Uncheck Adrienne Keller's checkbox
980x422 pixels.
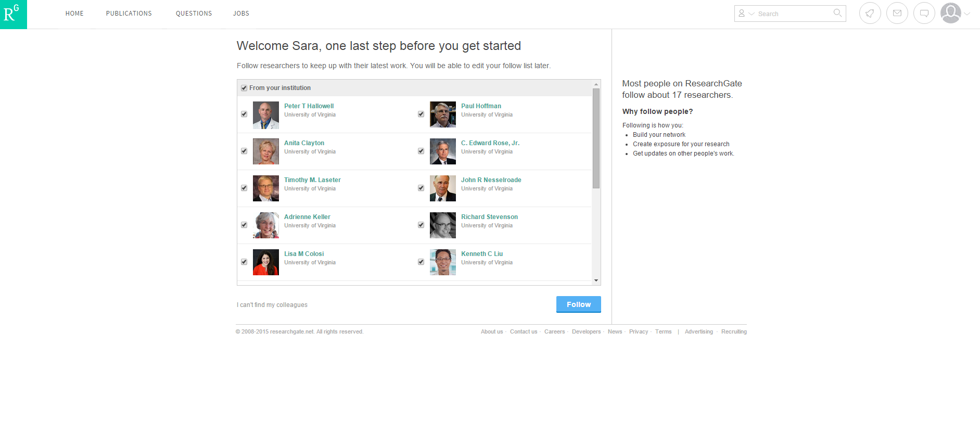(x=244, y=225)
